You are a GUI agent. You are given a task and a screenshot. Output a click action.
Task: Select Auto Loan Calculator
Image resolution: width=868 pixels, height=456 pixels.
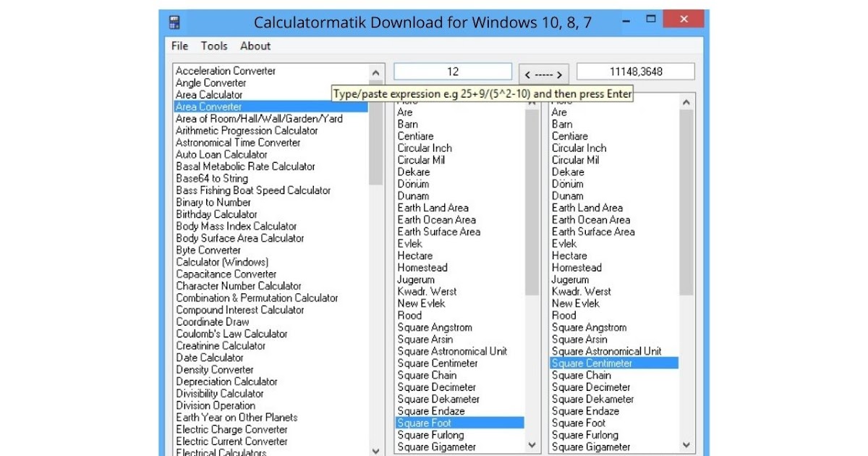[x=221, y=154]
